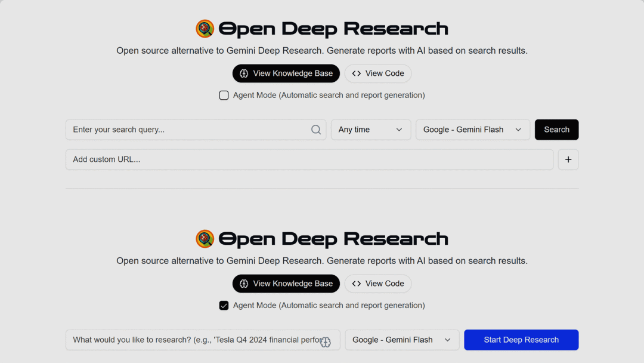Viewport: 644px width, 363px height.
Task: Focus the 'What would you like to research?' field
Action: click(x=203, y=340)
